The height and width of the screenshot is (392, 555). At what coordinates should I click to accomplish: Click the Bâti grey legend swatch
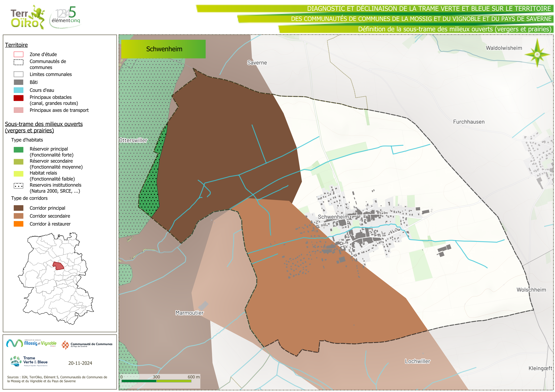pyautogui.click(x=19, y=82)
